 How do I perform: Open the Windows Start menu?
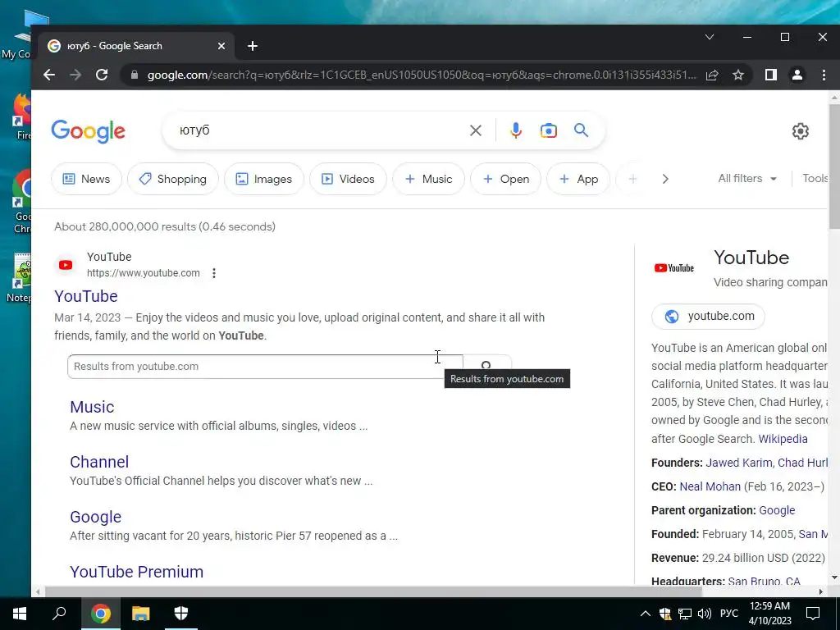pyautogui.click(x=20, y=614)
